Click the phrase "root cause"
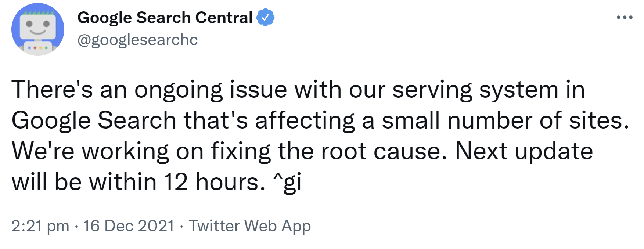Screen dimensions: 644x249 pos(384,151)
